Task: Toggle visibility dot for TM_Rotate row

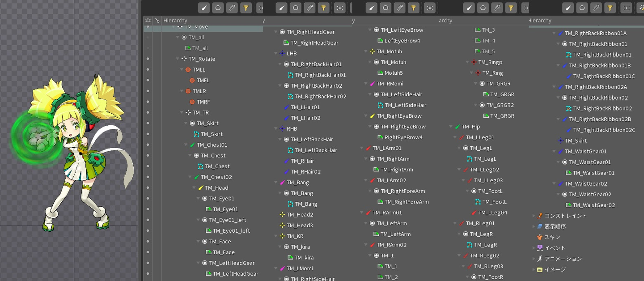Action: coord(148,59)
